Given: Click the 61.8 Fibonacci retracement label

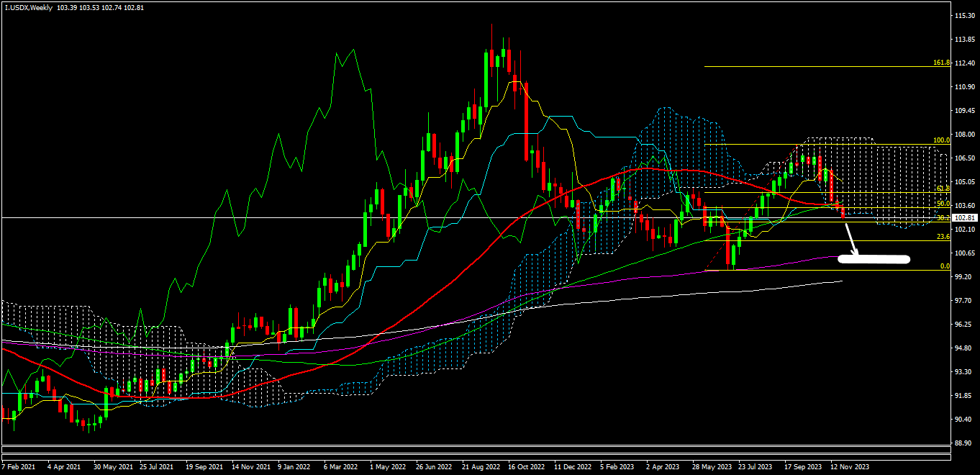Looking at the screenshot, I should tap(943, 189).
